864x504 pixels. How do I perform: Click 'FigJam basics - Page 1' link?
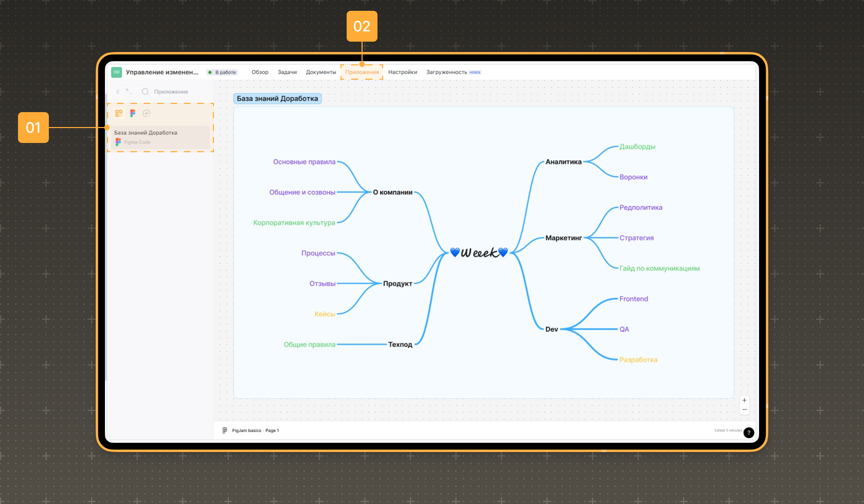point(256,430)
